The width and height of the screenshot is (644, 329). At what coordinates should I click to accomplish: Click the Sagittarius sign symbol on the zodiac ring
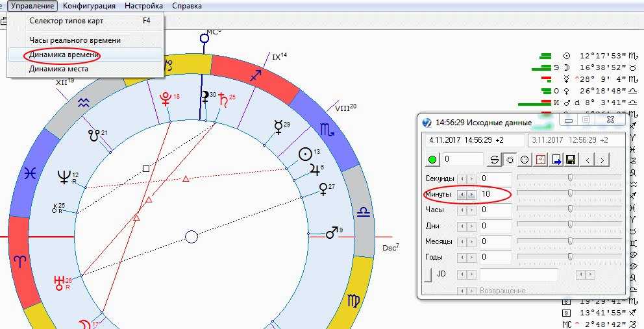[x=256, y=75]
